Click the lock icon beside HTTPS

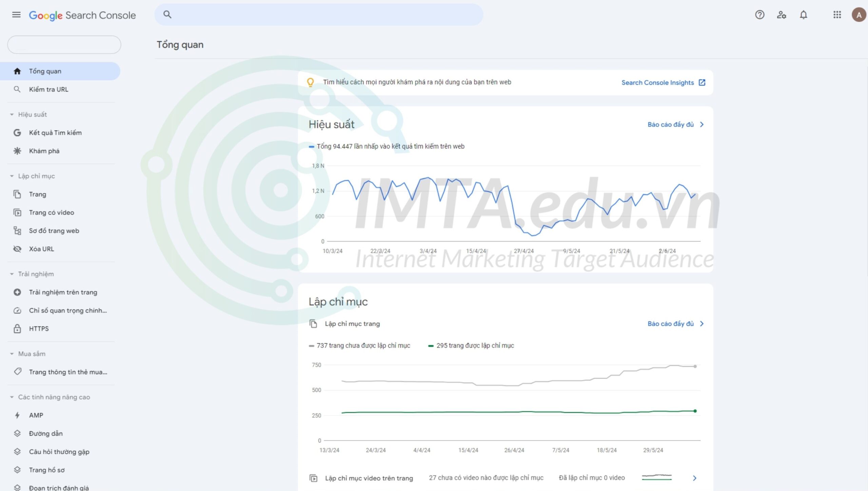[17, 329]
